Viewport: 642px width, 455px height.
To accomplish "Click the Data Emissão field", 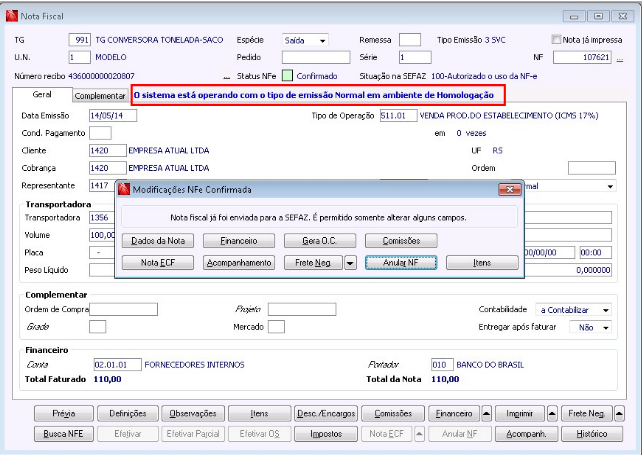I will tap(113, 115).
